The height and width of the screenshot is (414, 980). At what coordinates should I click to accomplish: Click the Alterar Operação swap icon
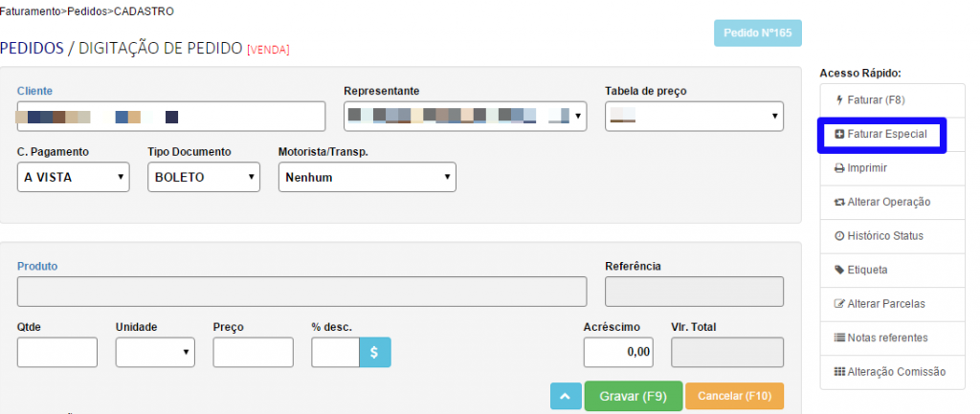[839, 202]
